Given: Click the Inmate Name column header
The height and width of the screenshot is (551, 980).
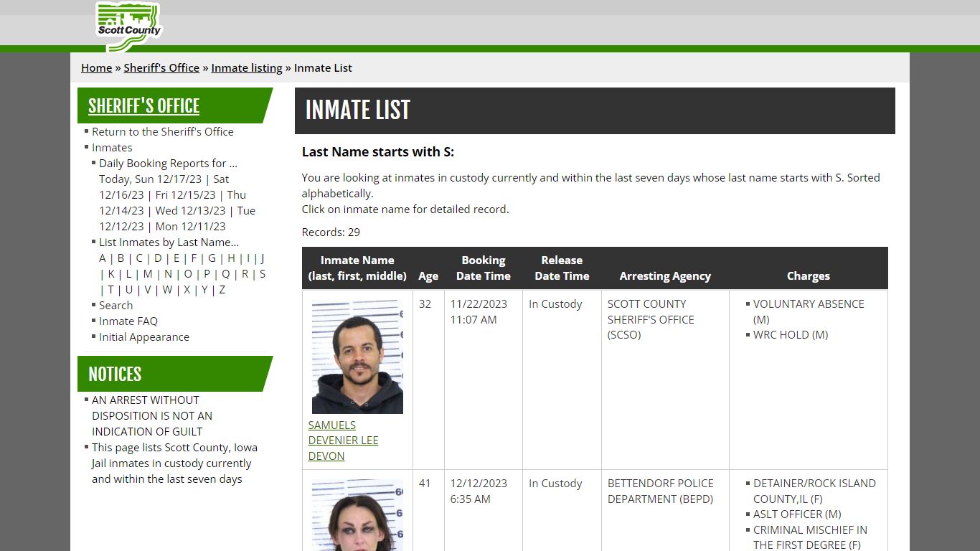Looking at the screenshot, I should 357,268.
